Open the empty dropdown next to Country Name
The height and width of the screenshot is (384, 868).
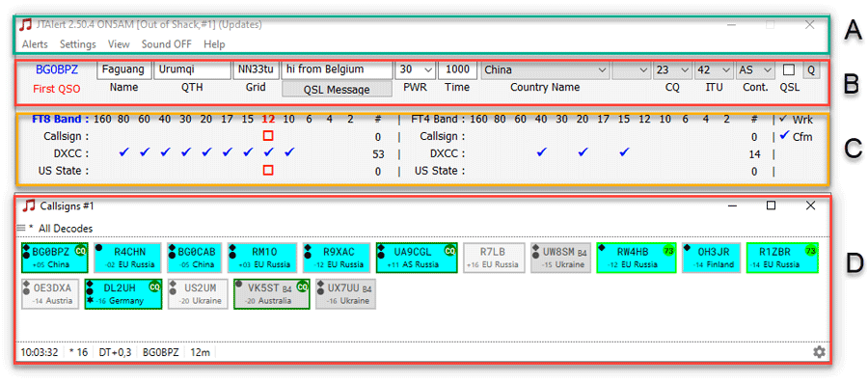click(x=631, y=69)
